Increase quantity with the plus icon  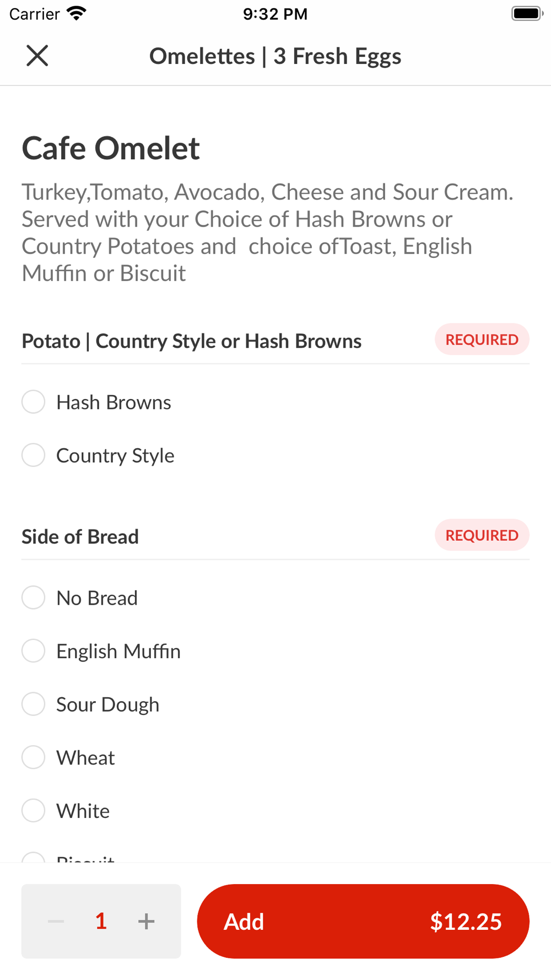click(146, 921)
